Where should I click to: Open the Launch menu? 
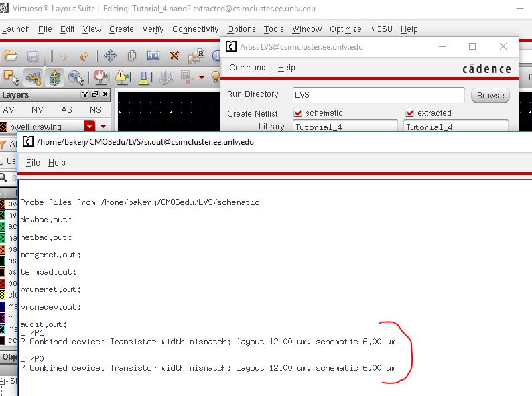16,29
